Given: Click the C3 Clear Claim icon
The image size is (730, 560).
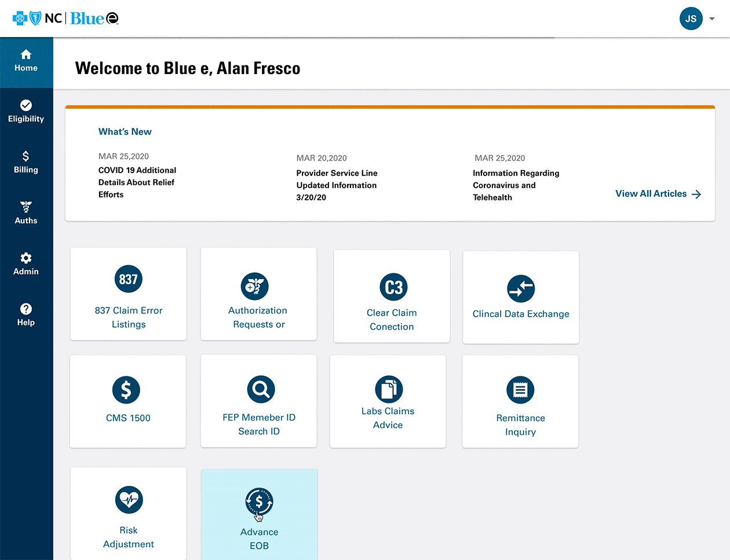Looking at the screenshot, I should pyautogui.click(x=394, y=287).
